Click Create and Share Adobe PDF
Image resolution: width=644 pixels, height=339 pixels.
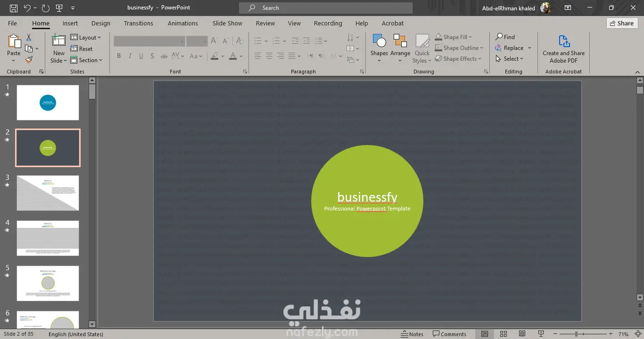pyautogui.click(x=563, y=49)
